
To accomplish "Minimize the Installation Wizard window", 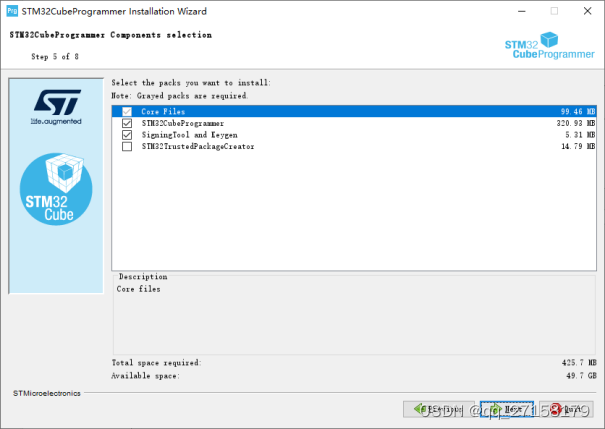I will click(522, 11).
